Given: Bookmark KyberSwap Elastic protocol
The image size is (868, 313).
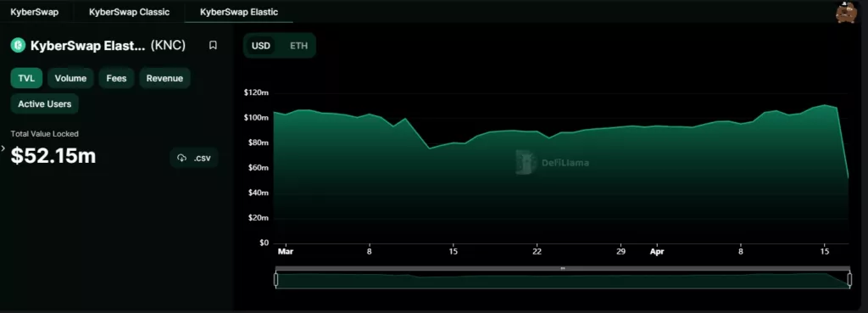Looking at the screenshot, I should pos(213,46).
